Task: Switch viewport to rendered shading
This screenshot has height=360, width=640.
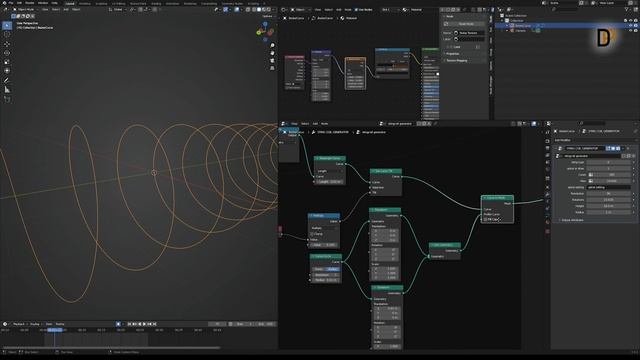Action: (x=269, y=9)
